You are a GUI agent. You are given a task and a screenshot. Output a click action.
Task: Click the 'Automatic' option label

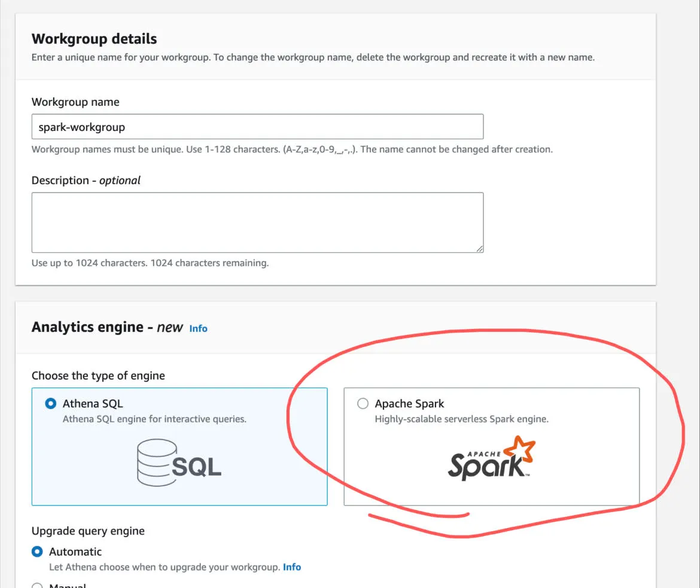pyautogui.click(x=75, y=552)
